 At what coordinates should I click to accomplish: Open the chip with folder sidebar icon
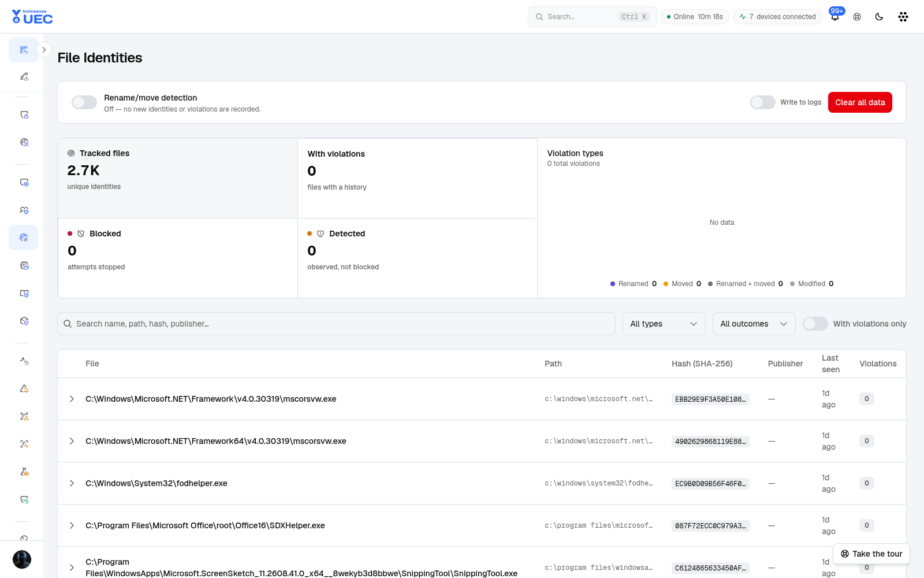pos(24,265)
